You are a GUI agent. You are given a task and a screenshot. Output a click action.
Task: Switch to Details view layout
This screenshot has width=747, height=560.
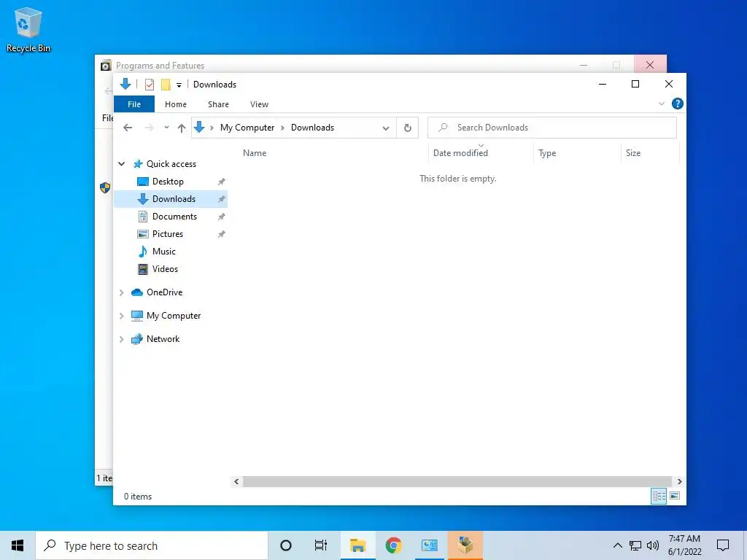point(659,496)
